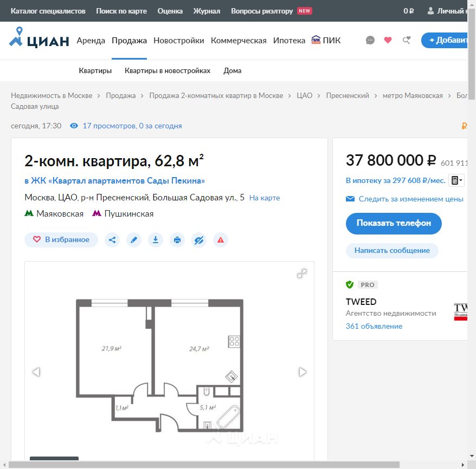Expand floor plan to fullscreen
Screen dimensions: 476x469
click(x=302, y=273)
